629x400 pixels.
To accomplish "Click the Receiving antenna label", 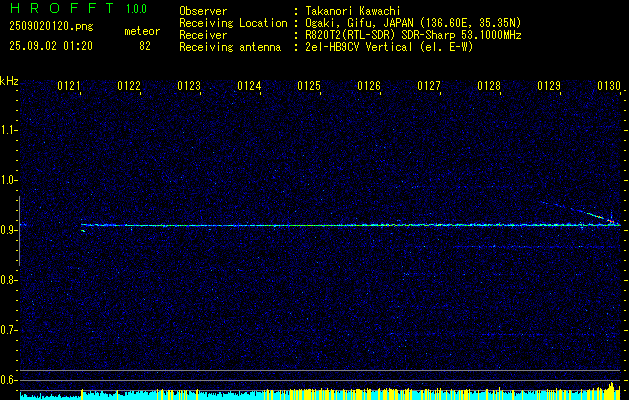I will pos(230,47).
